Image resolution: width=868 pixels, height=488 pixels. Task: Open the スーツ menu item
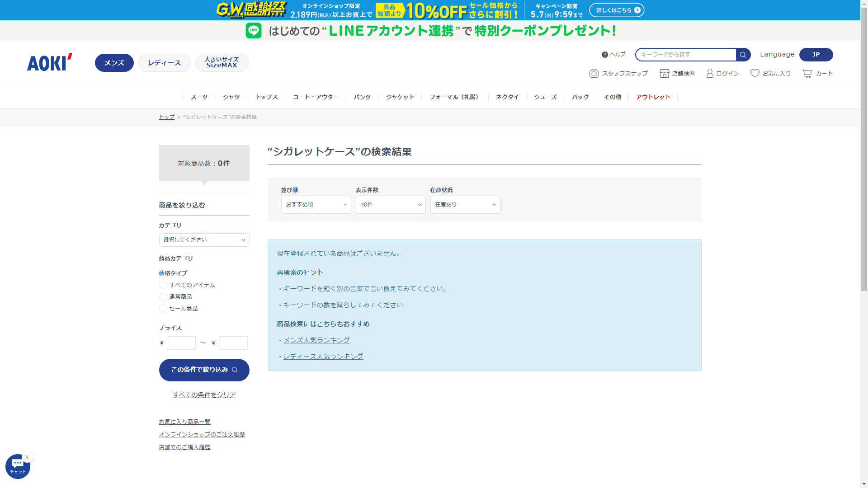coord(199,97)
